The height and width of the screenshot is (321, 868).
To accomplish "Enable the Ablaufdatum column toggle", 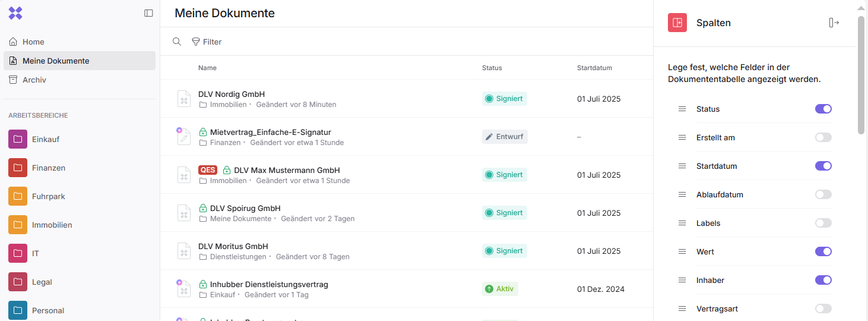I will point(823,194).
